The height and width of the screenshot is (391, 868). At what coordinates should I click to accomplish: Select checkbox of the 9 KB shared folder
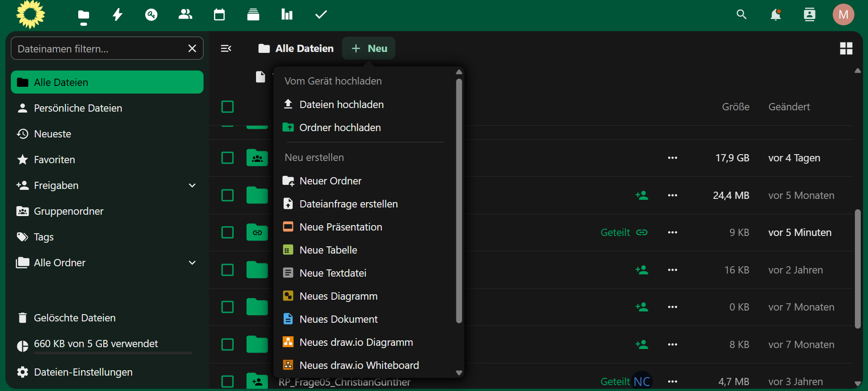(x=228, y=233)
